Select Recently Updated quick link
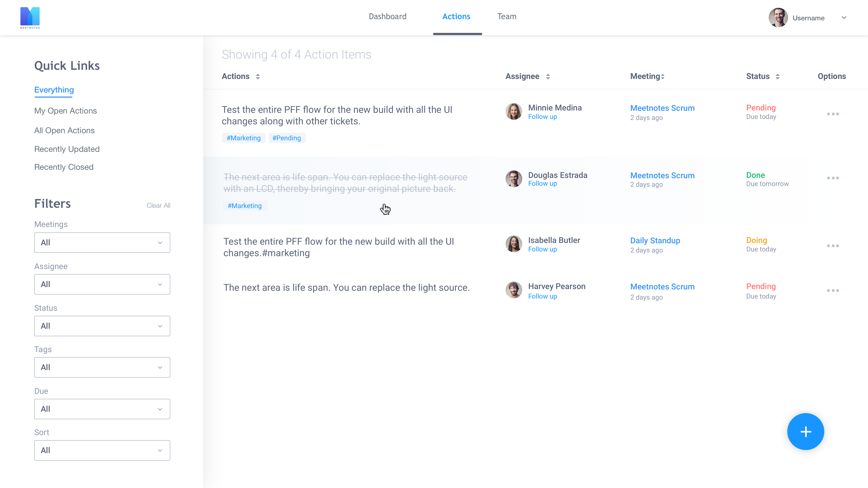Image resolution: width=868 pixels, height=488 pixels. (x=67, y=149)
